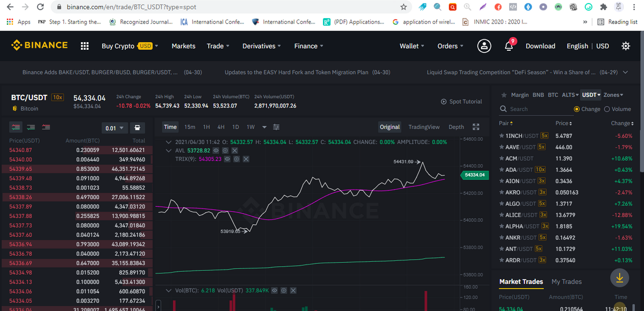
Task: Open the My Trades tab
Action: (x=567, y=281)
